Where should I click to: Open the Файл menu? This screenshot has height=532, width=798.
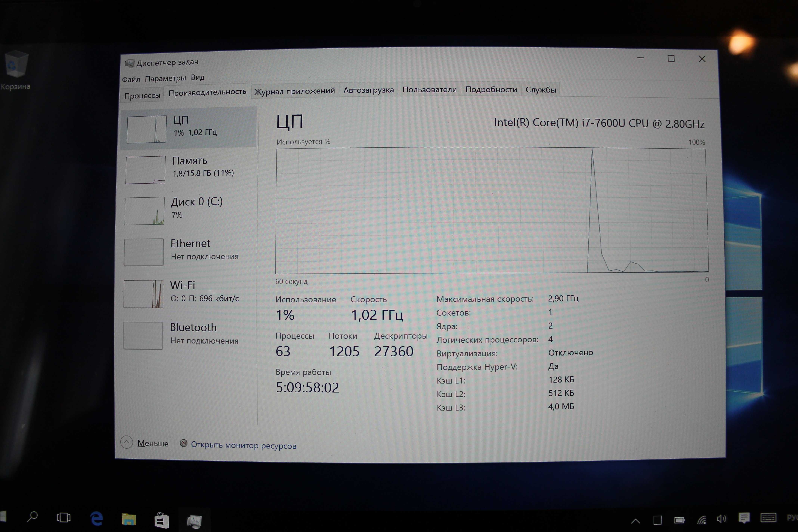tap(131, 79)
